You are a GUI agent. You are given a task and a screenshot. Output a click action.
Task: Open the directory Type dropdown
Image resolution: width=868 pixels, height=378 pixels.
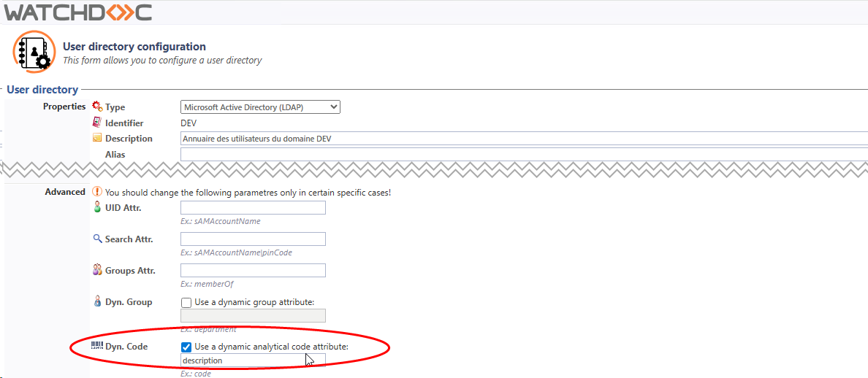[x=260, y=107]
